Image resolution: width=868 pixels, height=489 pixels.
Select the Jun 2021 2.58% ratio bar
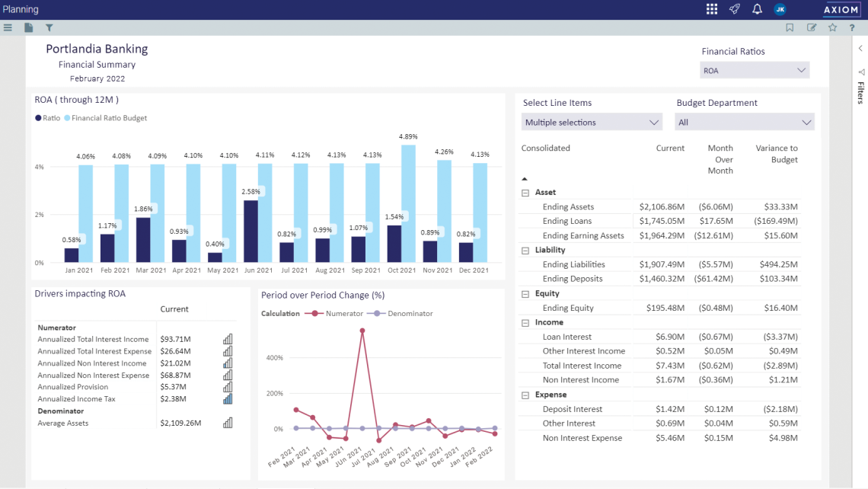click(251, 232)
